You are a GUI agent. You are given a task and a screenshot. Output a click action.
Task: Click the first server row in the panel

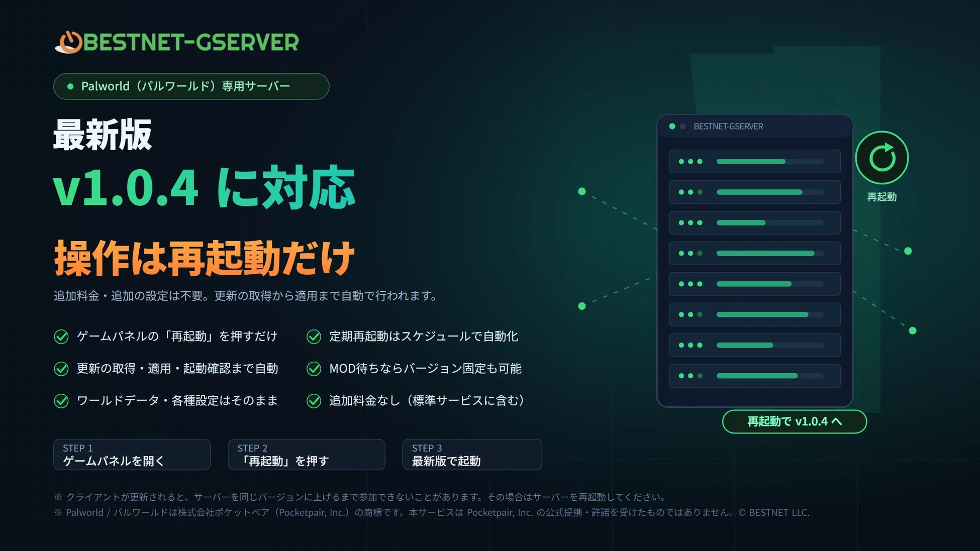click(754, 161)
